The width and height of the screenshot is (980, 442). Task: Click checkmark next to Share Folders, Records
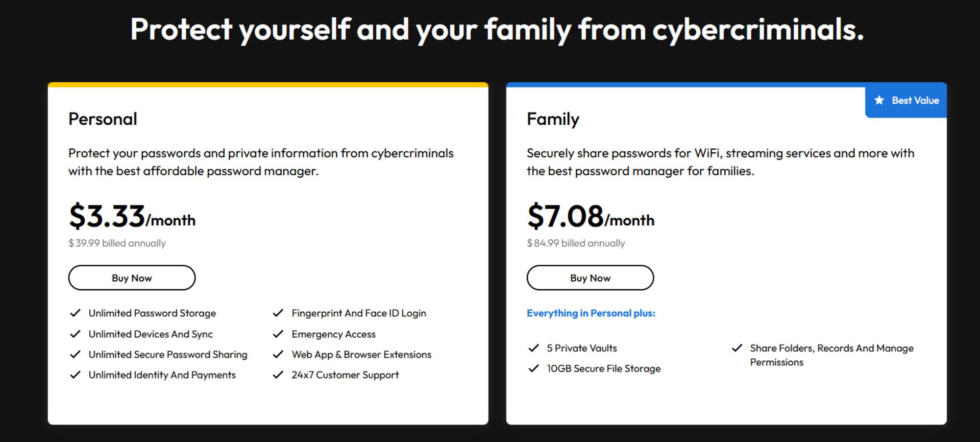click(737, 348)
